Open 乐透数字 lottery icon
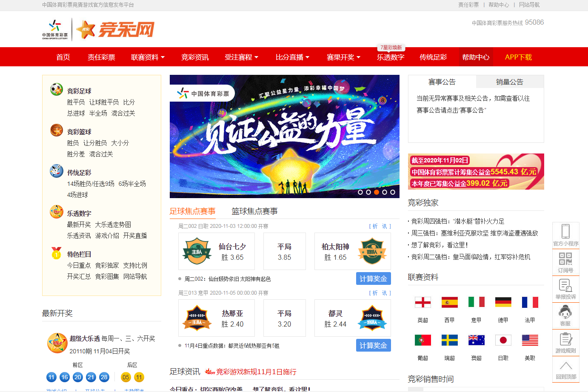Screen dimensions: 588x392 pos(57,212)
